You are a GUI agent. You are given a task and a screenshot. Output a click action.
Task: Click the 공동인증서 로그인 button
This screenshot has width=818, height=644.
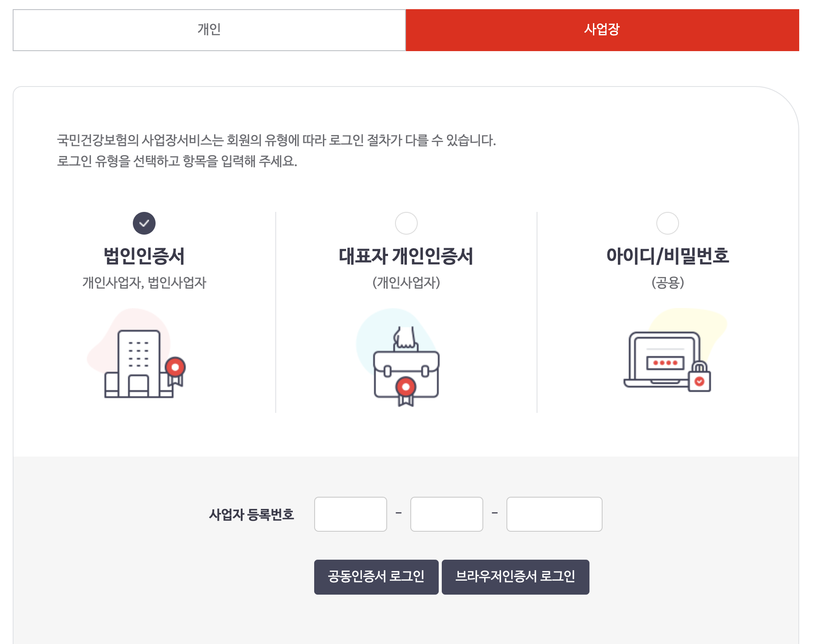[x=376, y=577]
